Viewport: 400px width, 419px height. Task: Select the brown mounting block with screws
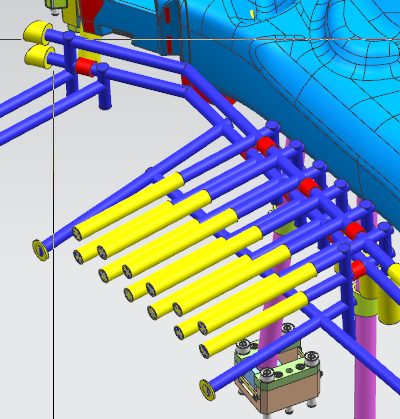(287, 388)
